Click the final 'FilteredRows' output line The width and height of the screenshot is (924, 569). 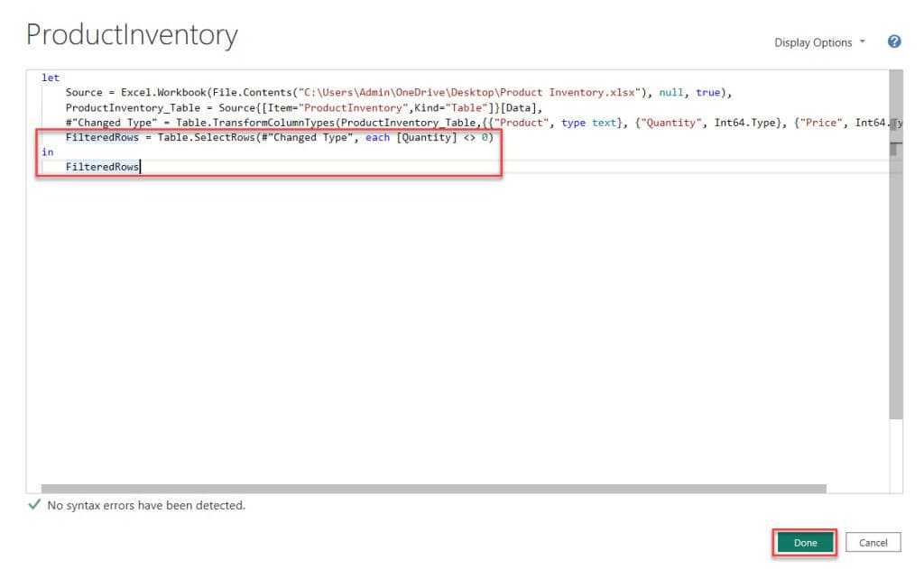[x=102, y=167]
